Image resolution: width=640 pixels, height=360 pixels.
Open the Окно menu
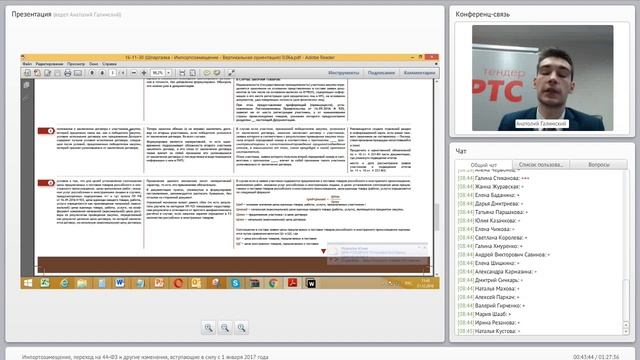coord(93,64)
